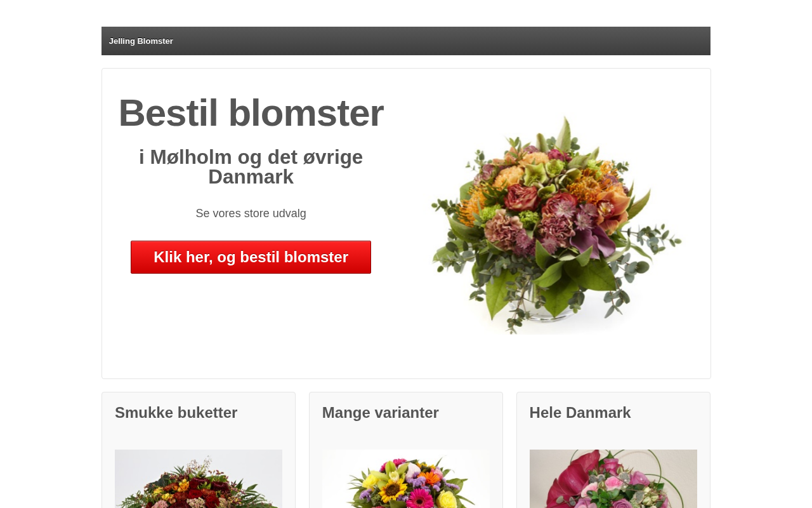This screenshot has height=508, width=812.
Task: Click the blank gap under the 'Smukke buketter' title
Action: 199,436
